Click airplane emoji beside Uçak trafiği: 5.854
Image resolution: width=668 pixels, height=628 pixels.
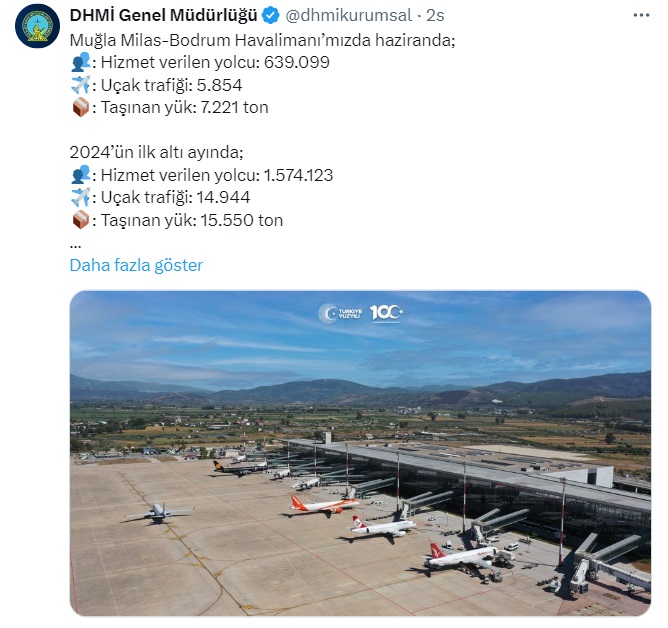(x=81, y=84)
